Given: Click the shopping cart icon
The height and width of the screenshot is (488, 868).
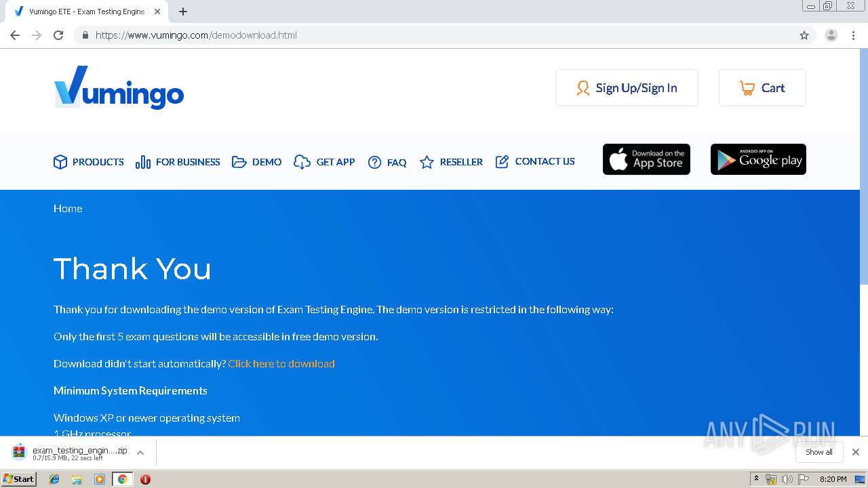Looking at the screenshot, I should coord(747,88).
